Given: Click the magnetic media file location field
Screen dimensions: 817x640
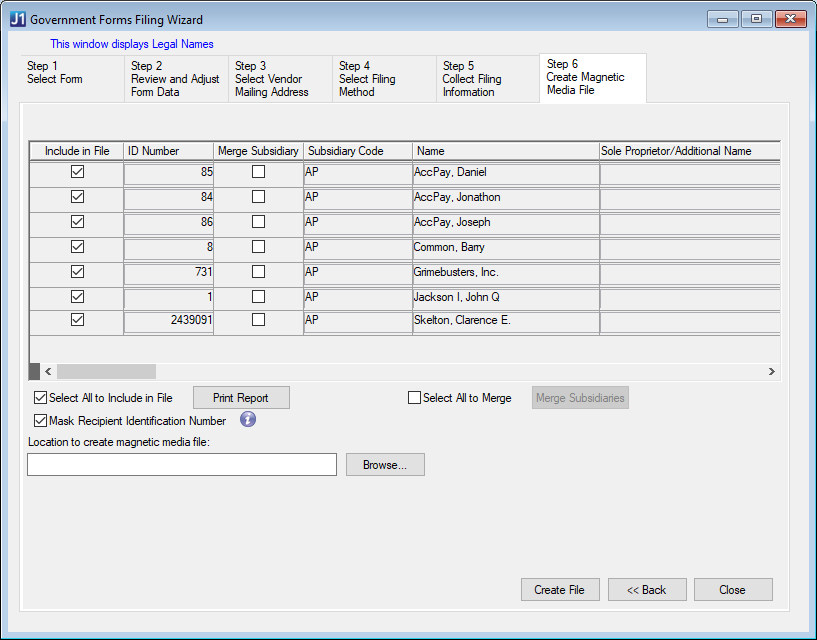Looking at the screenshot, I should [x=182, y=464].
